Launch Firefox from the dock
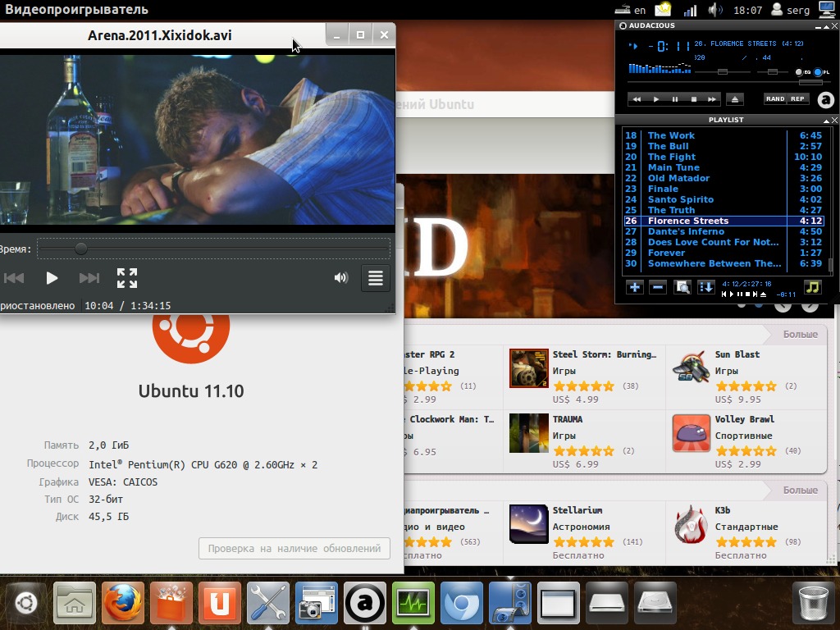 123,603
